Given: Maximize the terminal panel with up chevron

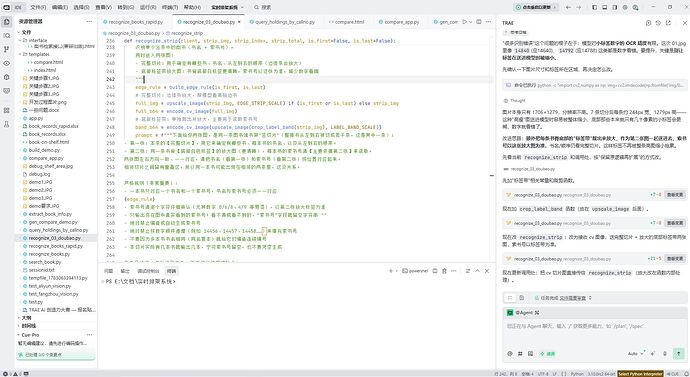Looking at the screenshot, I should click(x=477, y=271).
